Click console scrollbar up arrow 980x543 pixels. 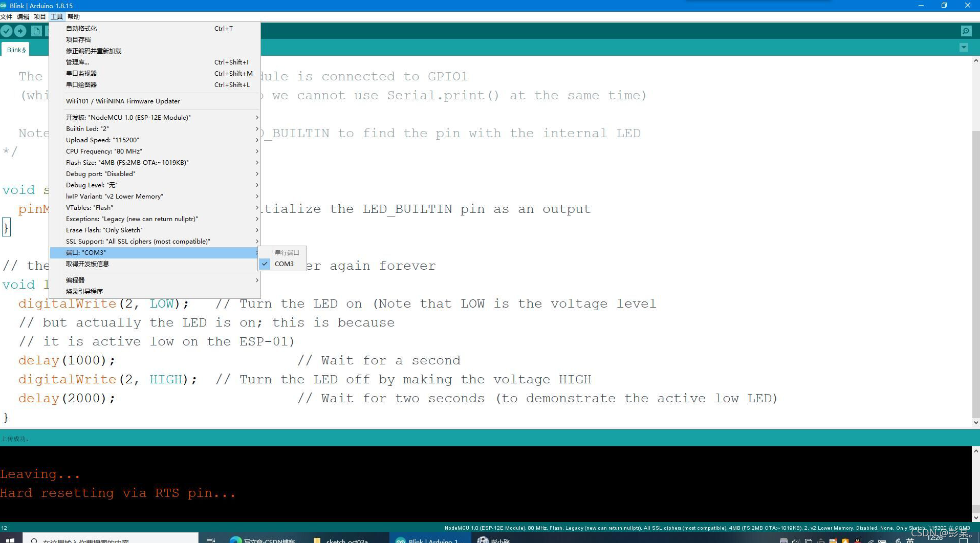click(x=975, y=451)
